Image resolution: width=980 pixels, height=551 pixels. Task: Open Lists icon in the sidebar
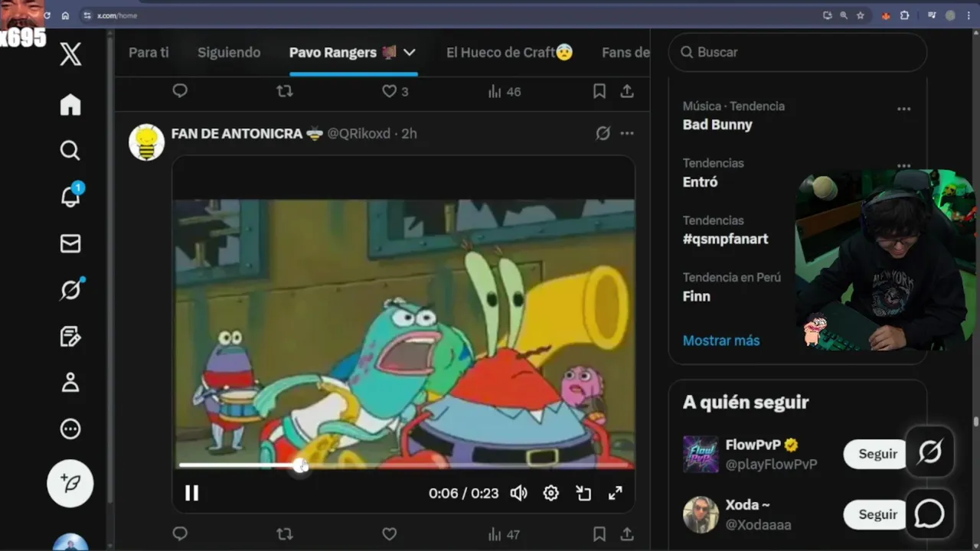click(70, 337)
